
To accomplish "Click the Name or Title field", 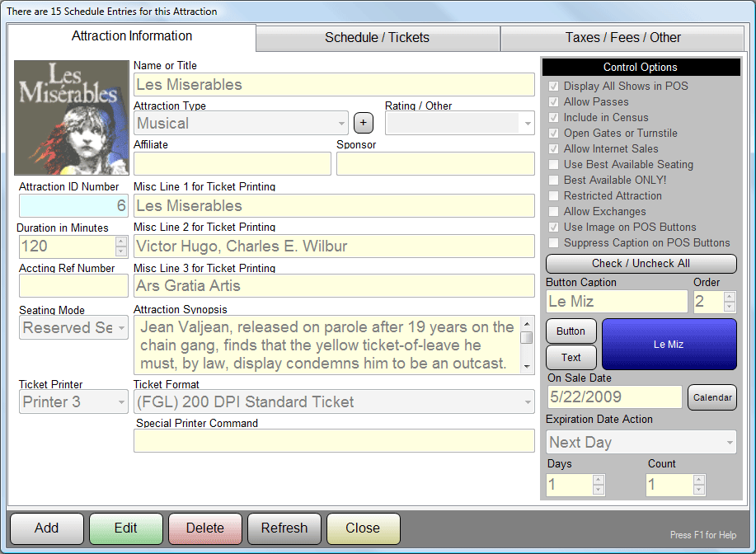I will (334, 85).
